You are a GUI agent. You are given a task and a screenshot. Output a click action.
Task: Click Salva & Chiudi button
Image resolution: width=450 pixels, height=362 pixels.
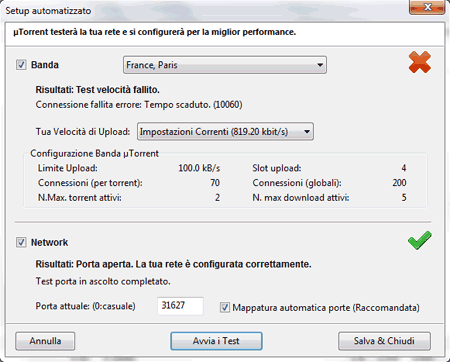(x=384, y=341)
